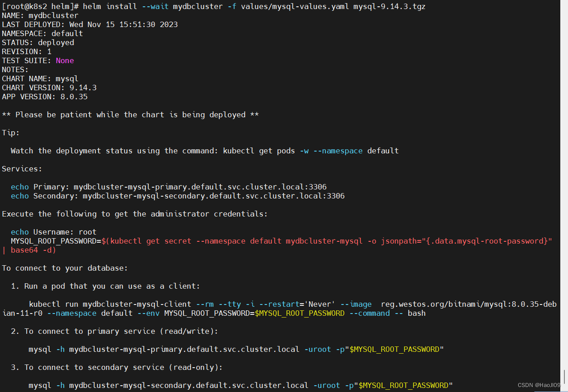Click the yellow $MYSQL_ROOT_PASSWORD in the --env option
Viewport: 568px width, 392px height.
(x=300, y=313)
